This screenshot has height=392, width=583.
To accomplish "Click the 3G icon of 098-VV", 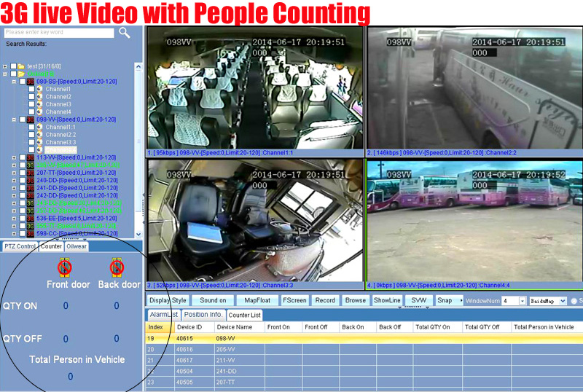I will (x=31, y=119).
